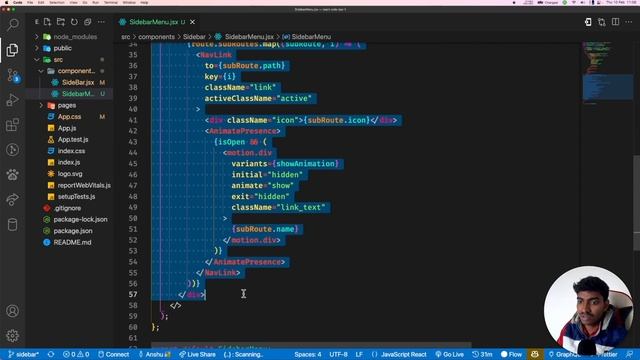The width and height of the screenshot is (640, 360).
Task: Refresh the Explorer file tree
Action: point(74,22)
